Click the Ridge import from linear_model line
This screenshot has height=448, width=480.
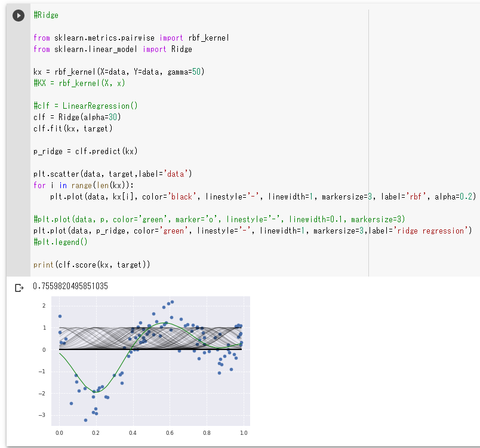point(113,50)
